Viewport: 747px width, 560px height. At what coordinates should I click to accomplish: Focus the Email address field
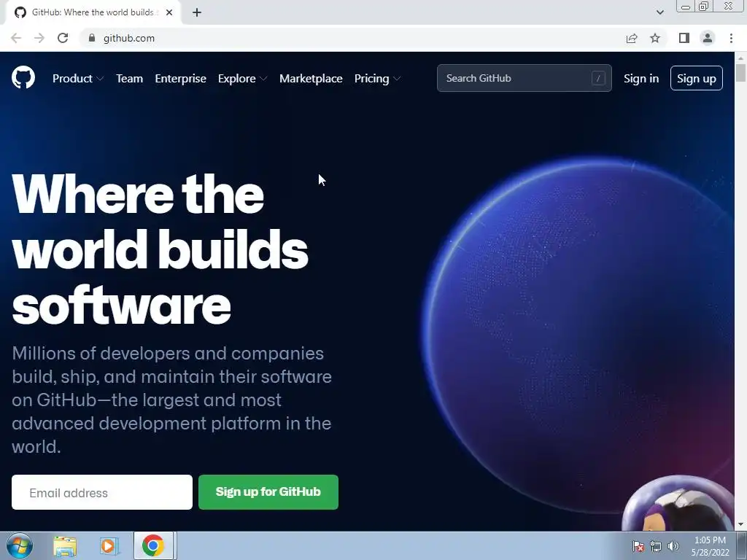102,492
